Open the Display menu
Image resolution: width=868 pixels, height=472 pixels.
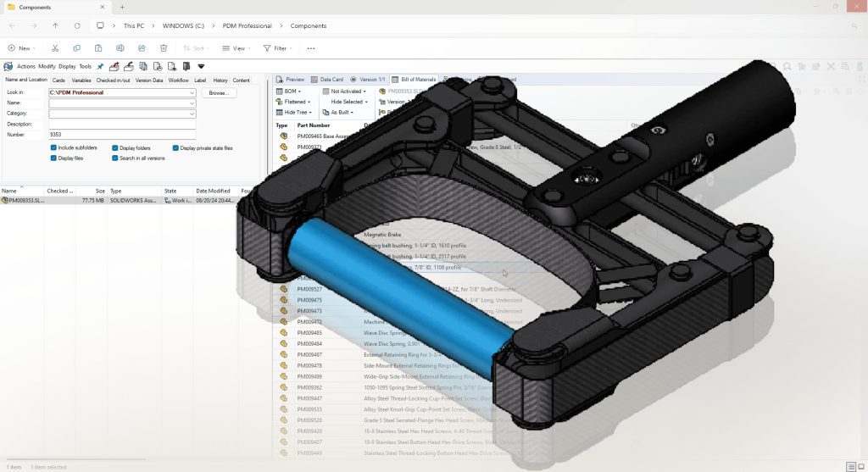point(67,66)
